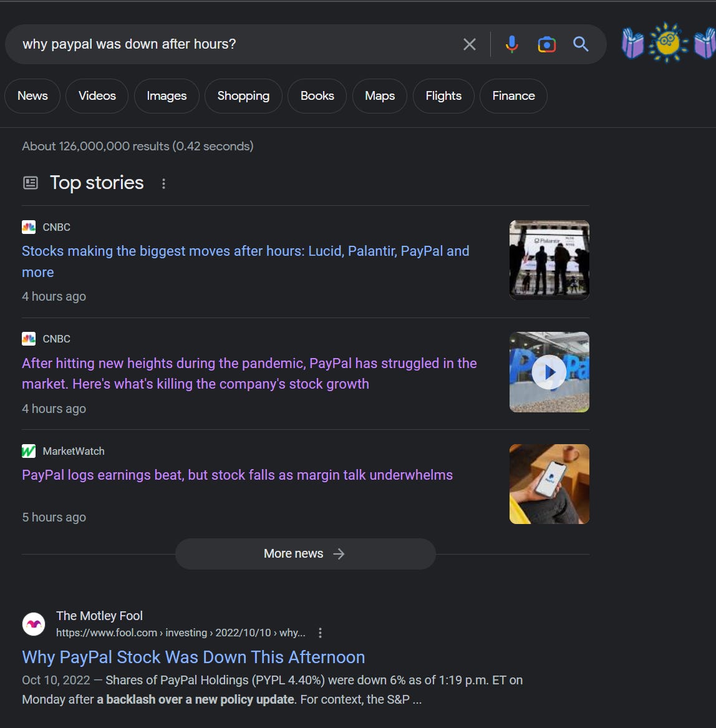Open the Top stories three-dot options menu
716x728 pixels.
point(163,183)
